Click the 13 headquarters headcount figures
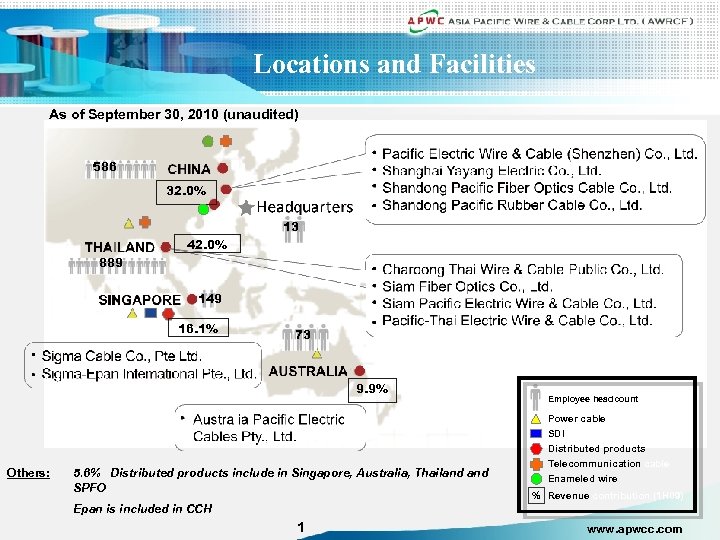Viewport: 720px width, 540px height. 294,229
